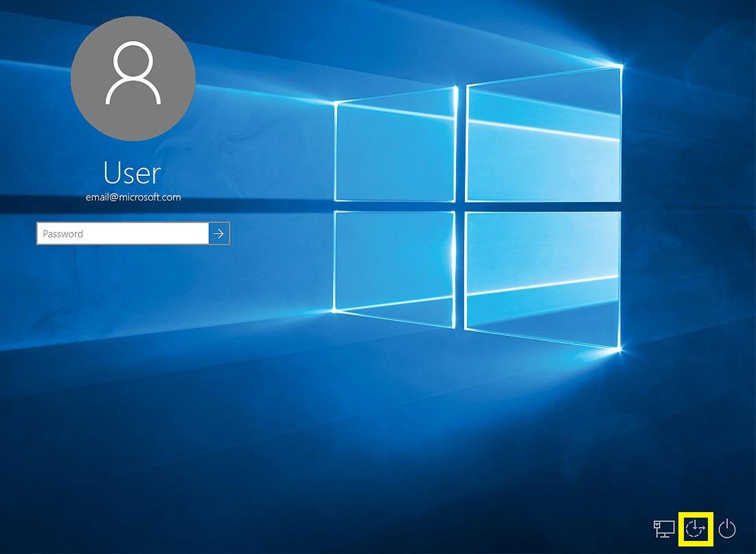This screenshot has height=554, width=756.
Task: Click the email@microsoft.com address text
Action: pos(133,197)
